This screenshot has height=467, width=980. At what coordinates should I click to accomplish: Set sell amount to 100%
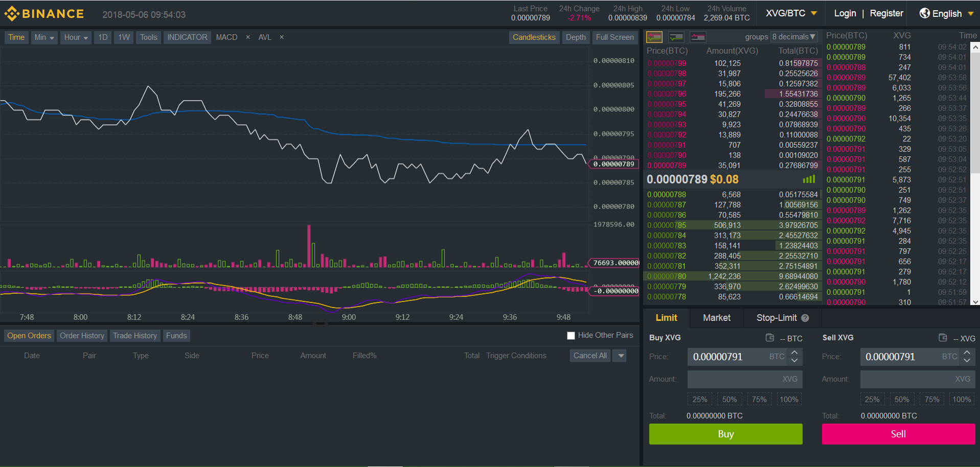[962, 400]
